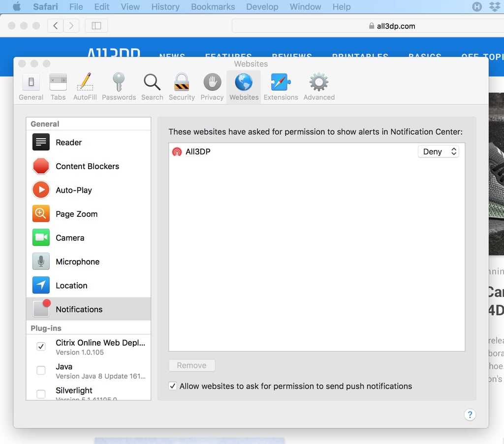
Task: Open Safari's Bookmarks menu
Action: click(213, 7)
